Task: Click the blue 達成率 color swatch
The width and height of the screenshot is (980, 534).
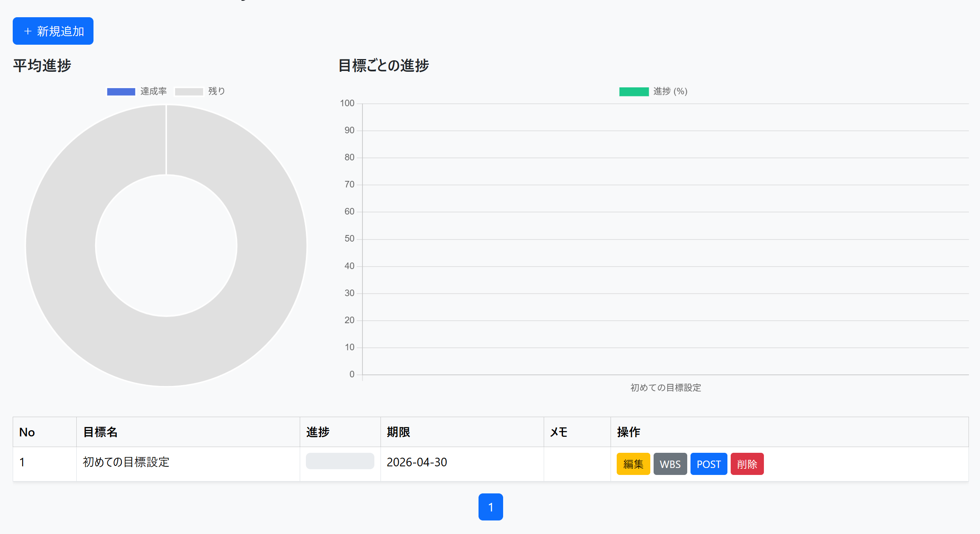Action: coord(121,91)
